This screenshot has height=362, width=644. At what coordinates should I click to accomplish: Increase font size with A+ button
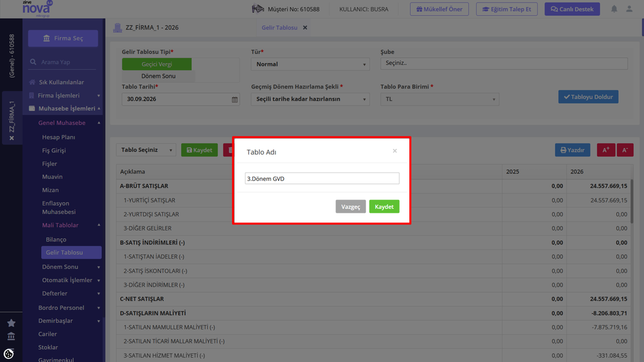pos(606,150)
